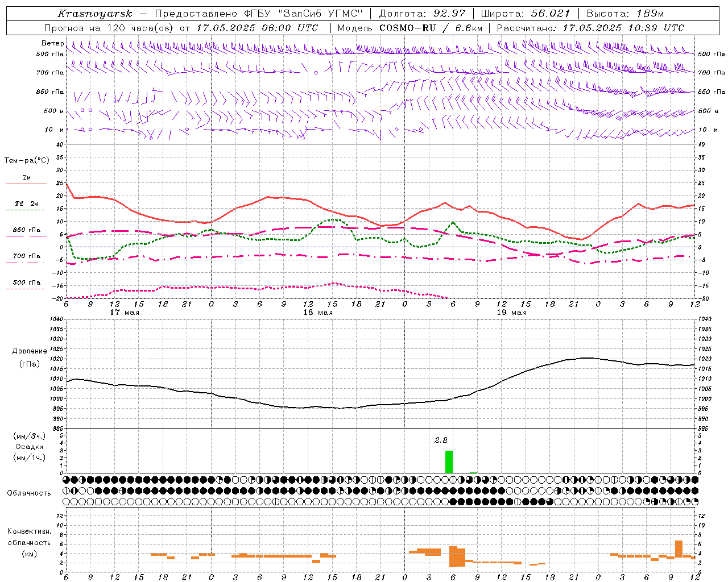Click the green precipitation bar
This screenshot has width=728, height=582.
[449, 462]
